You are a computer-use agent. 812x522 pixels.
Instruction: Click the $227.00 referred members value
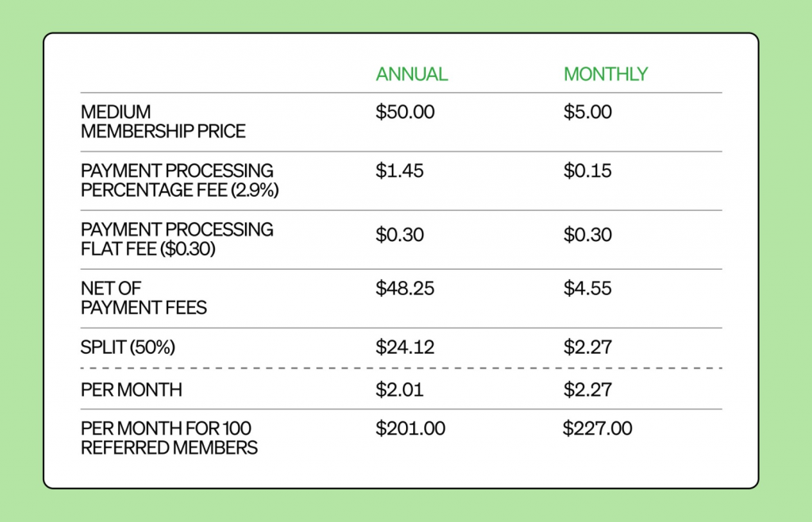pos(598,428)
